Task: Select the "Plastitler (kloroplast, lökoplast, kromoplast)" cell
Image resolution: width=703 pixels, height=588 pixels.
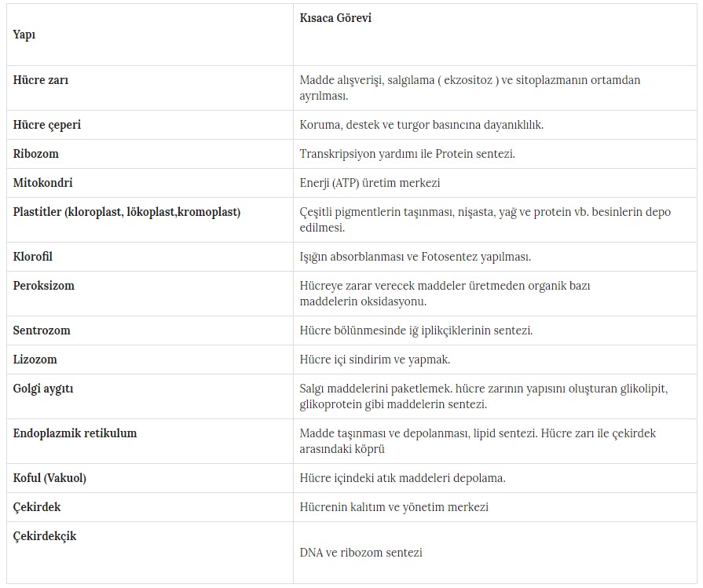Action: coord(126,212)
